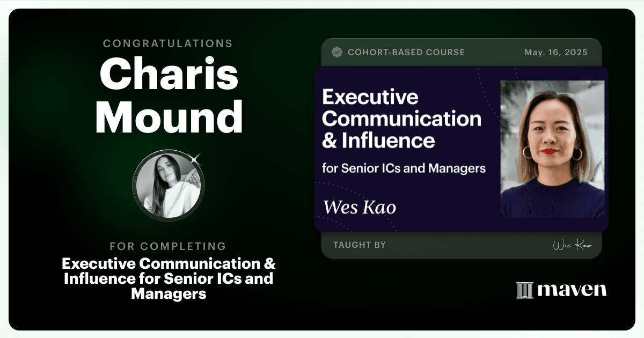Click the "TAUGHT BY" label
This screenshot has width=644, height=338.
[x=360, y=245]
